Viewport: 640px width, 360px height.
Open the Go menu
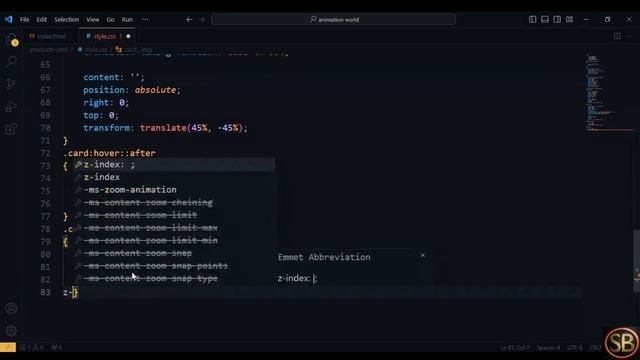coord(111,19)
